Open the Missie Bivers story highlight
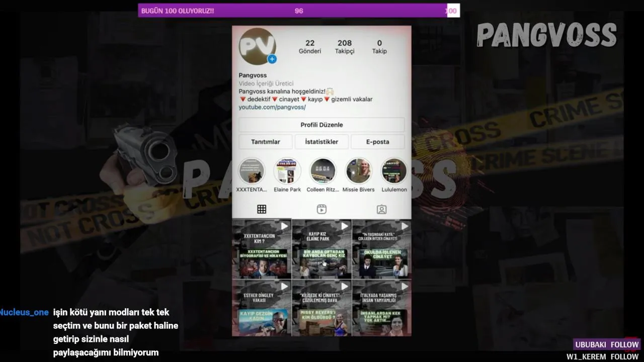 coord(358,175)
